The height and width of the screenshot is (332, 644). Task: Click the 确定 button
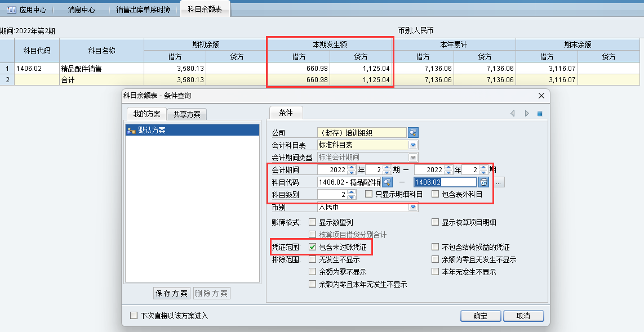click(480, 316)
